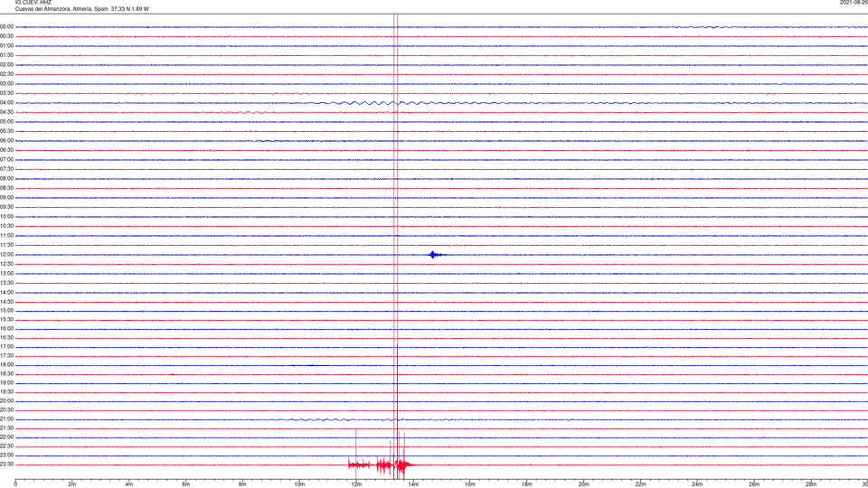Click the 23:00 time row label
The width and height of the screenshot is (868, 488).
[6, 455]
